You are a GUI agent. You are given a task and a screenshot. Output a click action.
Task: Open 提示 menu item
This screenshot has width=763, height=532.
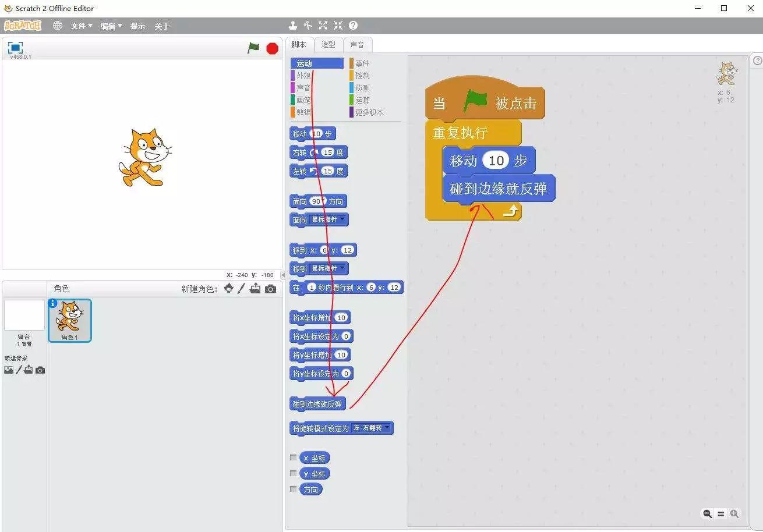pos(137,26)
